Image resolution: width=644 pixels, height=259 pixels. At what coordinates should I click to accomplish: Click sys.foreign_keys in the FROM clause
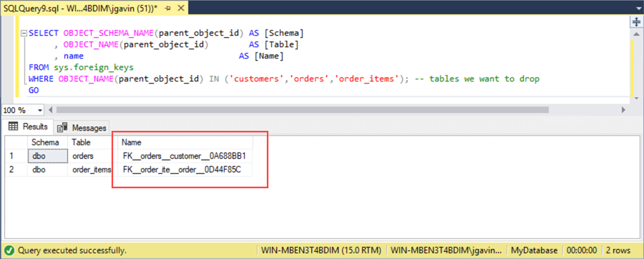click(x=94, y=67)
